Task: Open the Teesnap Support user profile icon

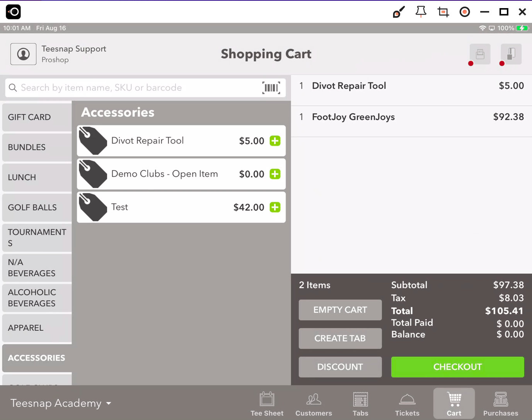Action: pos(24,54)
